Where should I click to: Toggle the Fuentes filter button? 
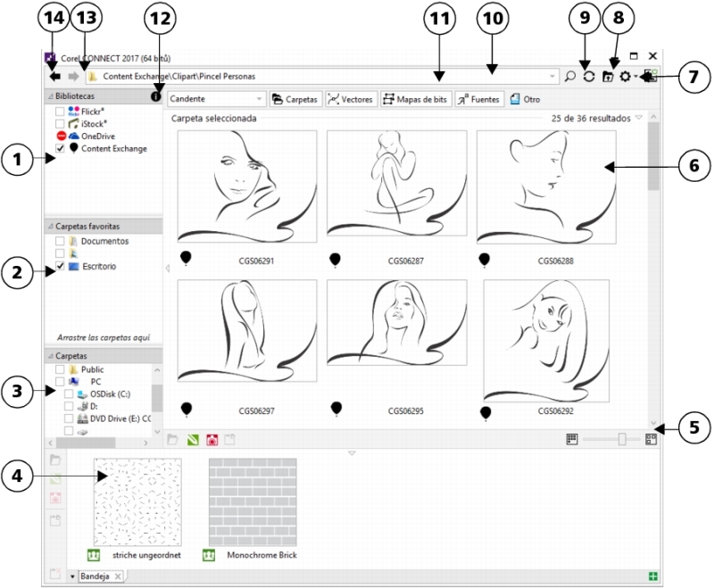(x=479, y=99)
